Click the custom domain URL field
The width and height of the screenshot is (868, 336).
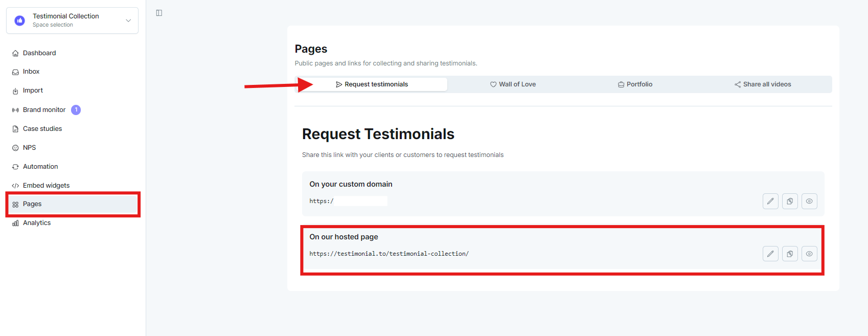348,201
